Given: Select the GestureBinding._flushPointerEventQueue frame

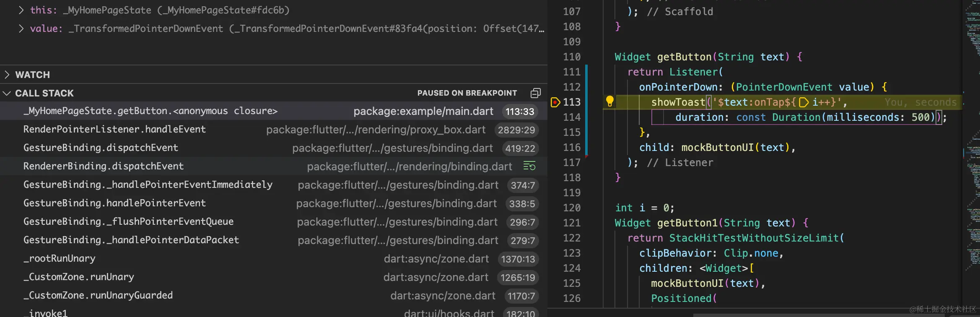Looking at the screenshot, I should pyautogui.click(x=274, y=221).
